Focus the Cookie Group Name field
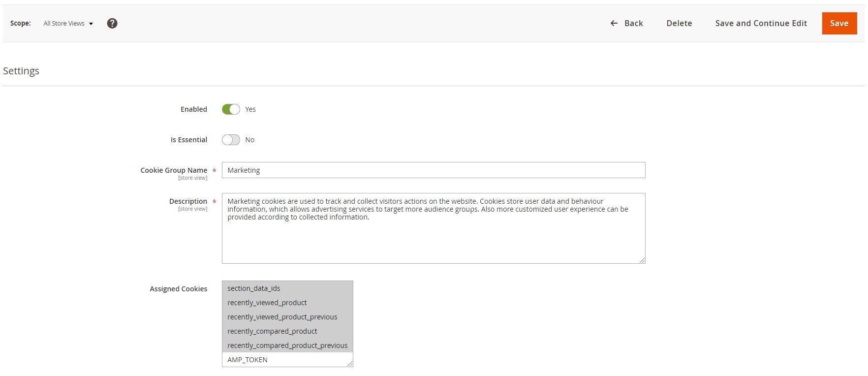The width and height of the screenshot is (868, 376). [434, 170]
